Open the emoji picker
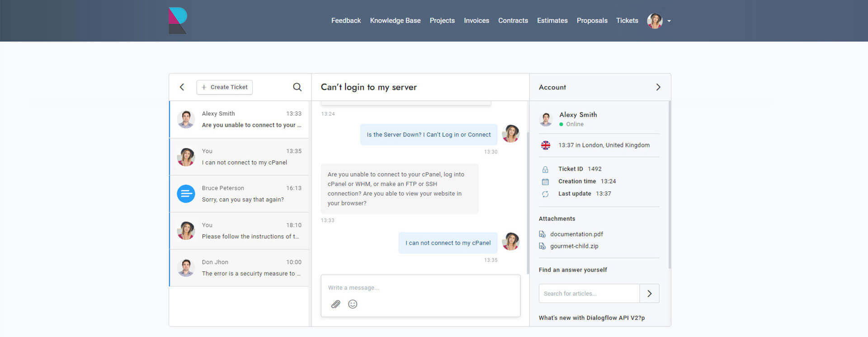The width and height of the screenshot is (868, 337). [353, 304]
